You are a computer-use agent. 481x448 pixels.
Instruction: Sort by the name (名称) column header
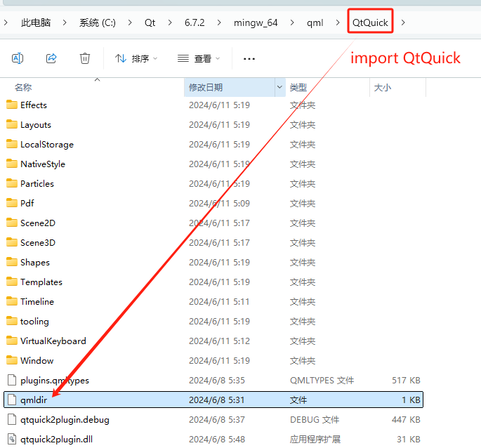(x=23, y=88)
